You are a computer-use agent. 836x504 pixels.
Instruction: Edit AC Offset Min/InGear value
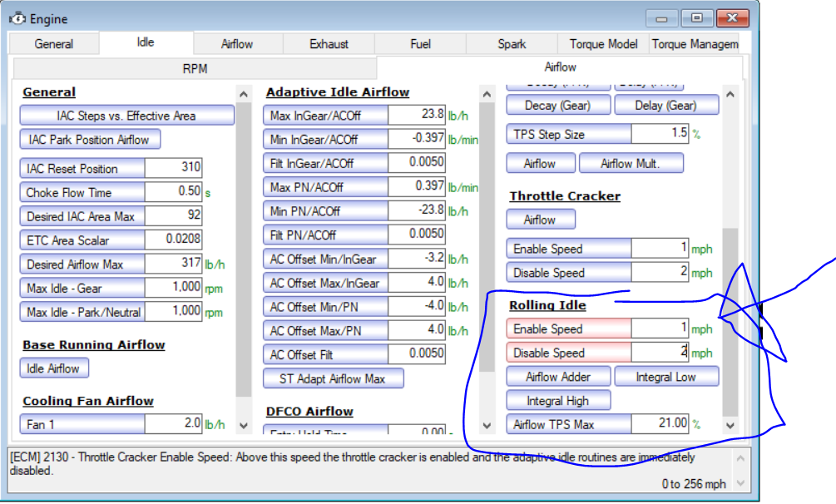tap(417, 259)
